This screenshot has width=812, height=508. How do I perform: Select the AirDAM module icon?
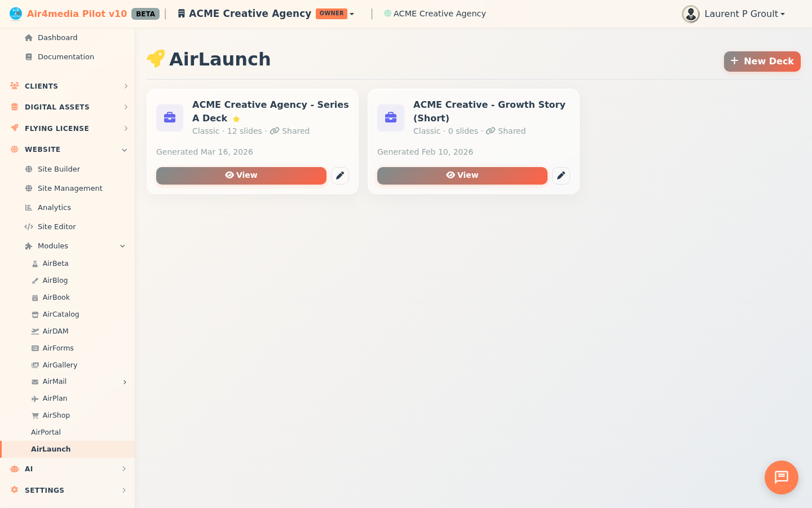coord(34,331)
